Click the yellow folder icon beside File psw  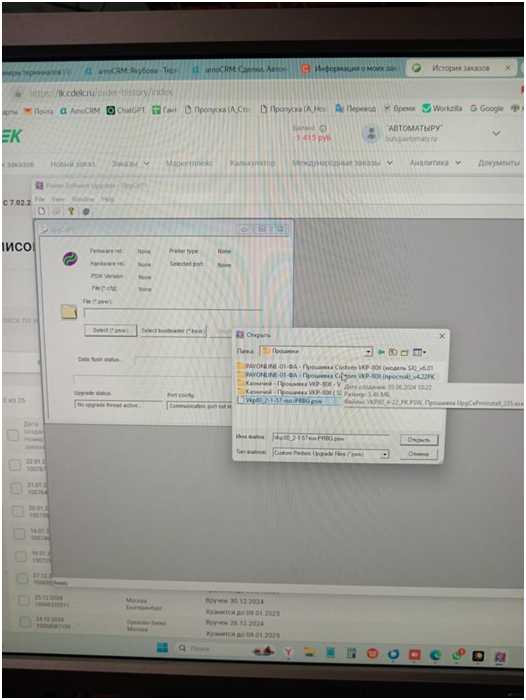69,312
